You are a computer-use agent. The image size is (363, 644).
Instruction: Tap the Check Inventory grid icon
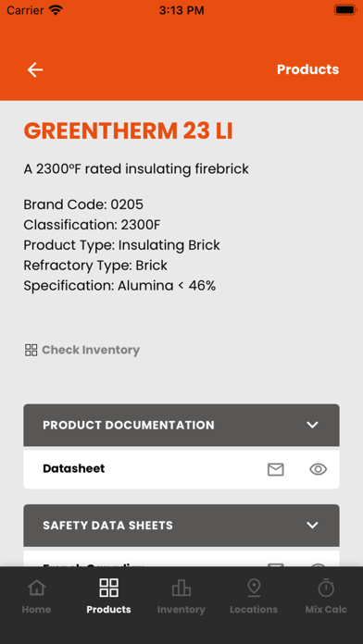31,350
